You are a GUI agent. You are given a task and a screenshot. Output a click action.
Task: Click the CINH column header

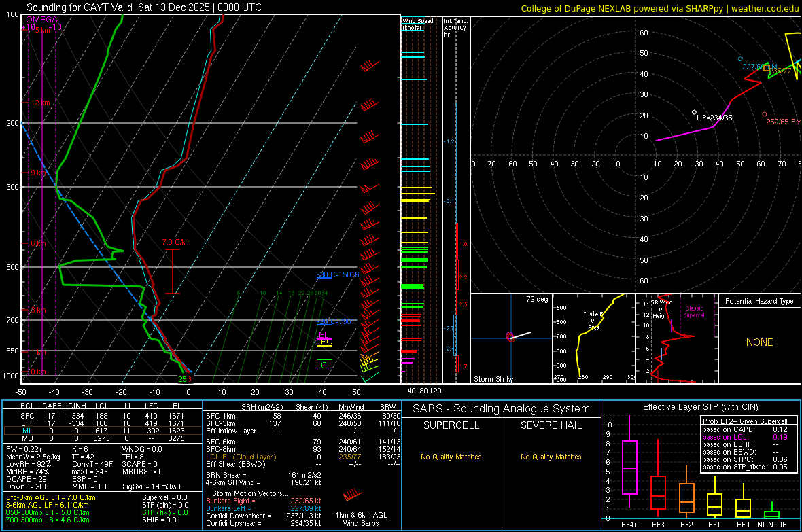[x=77, y=406]
